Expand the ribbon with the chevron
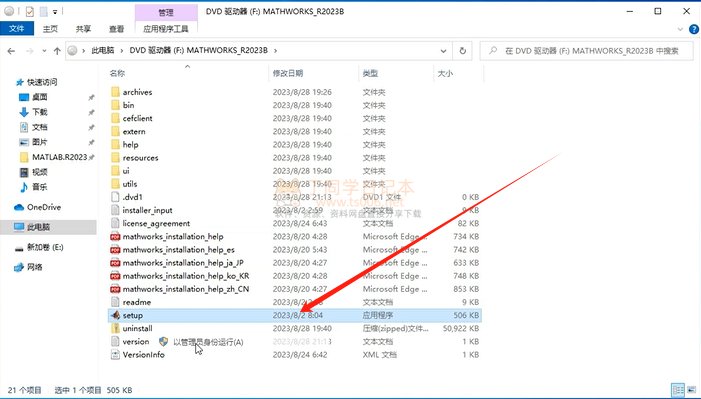701x399 pixels. coord(680,30)
